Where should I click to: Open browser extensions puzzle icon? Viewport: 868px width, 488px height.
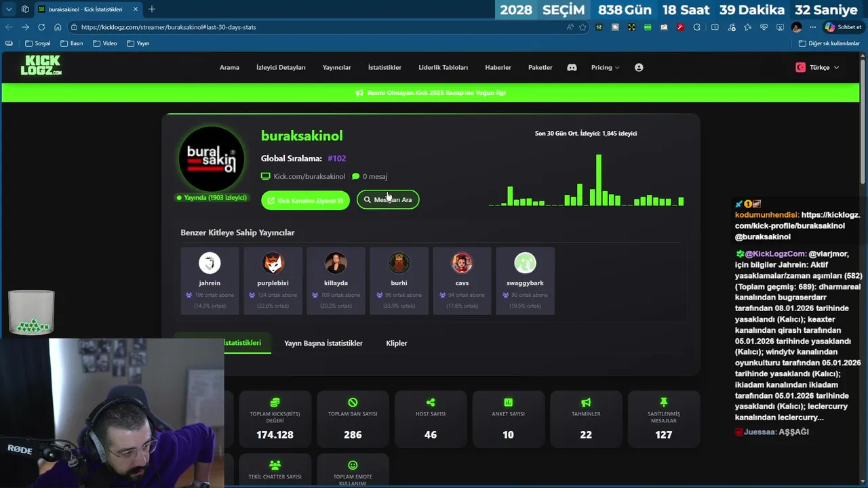696,27
